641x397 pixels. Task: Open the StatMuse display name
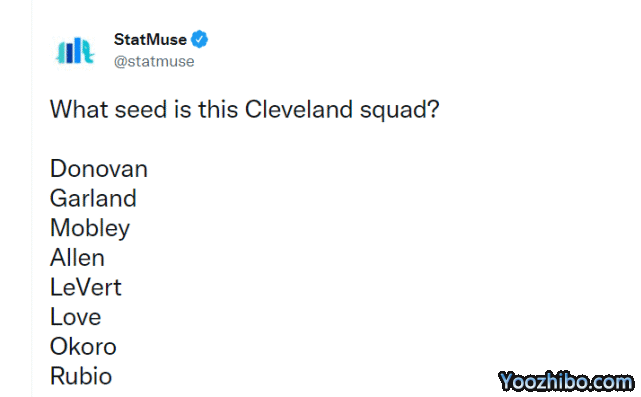(150, 40)
